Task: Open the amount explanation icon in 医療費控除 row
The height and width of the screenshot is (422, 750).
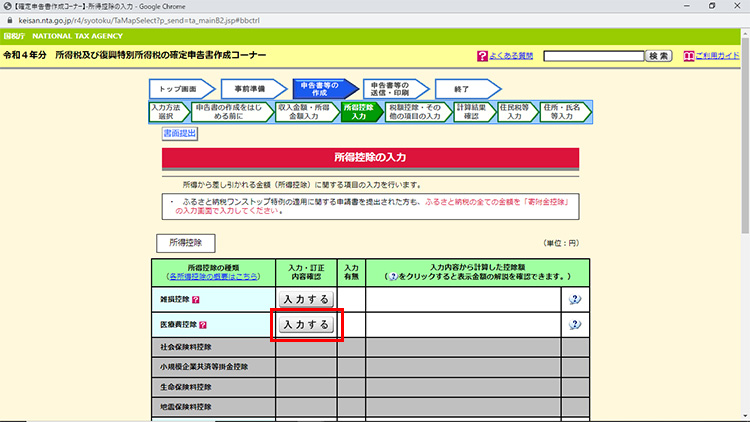Action: (574, 325)
